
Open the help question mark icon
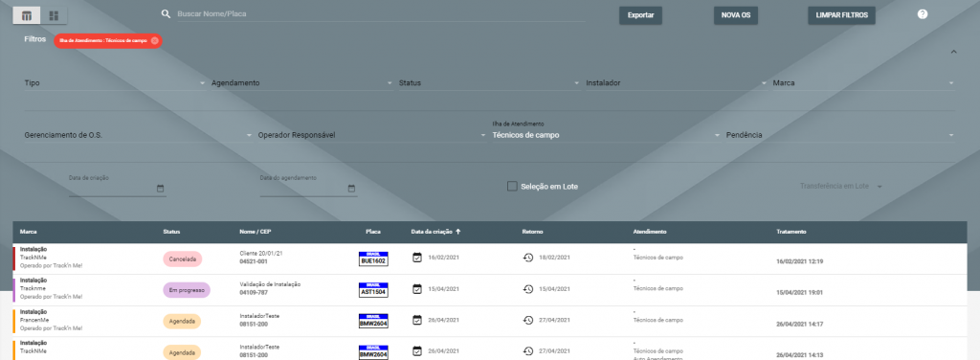[923, 14]
